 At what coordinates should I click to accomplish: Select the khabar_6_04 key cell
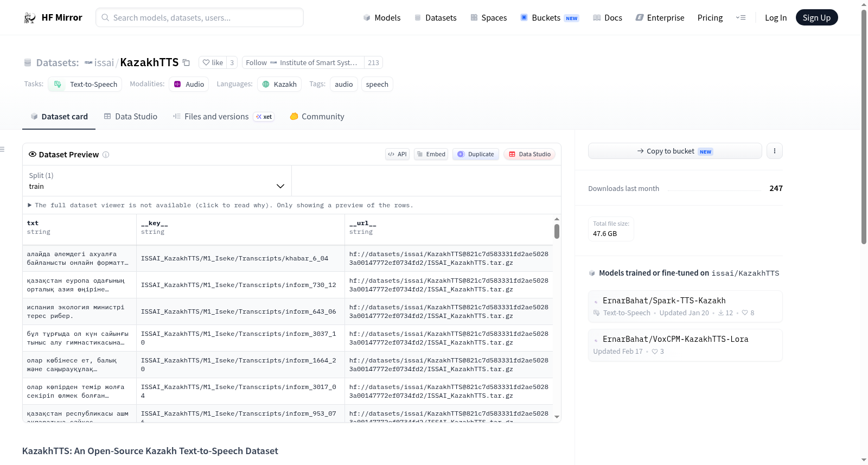tap(240, 258)
